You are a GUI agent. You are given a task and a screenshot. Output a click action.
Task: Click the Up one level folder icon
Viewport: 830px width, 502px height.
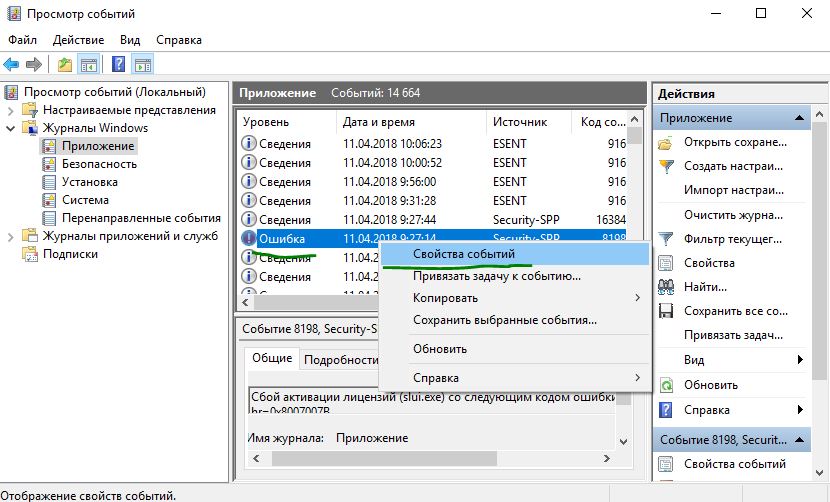pyautogui.click(x=65, y=65)
